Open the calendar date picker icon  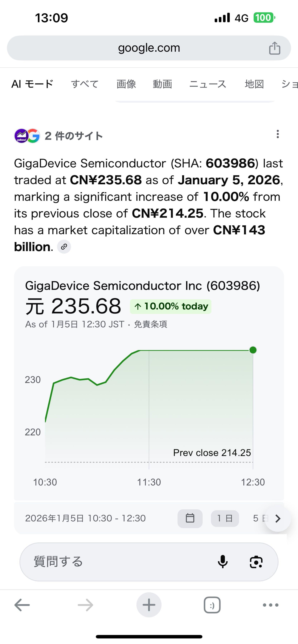[190, 518]
